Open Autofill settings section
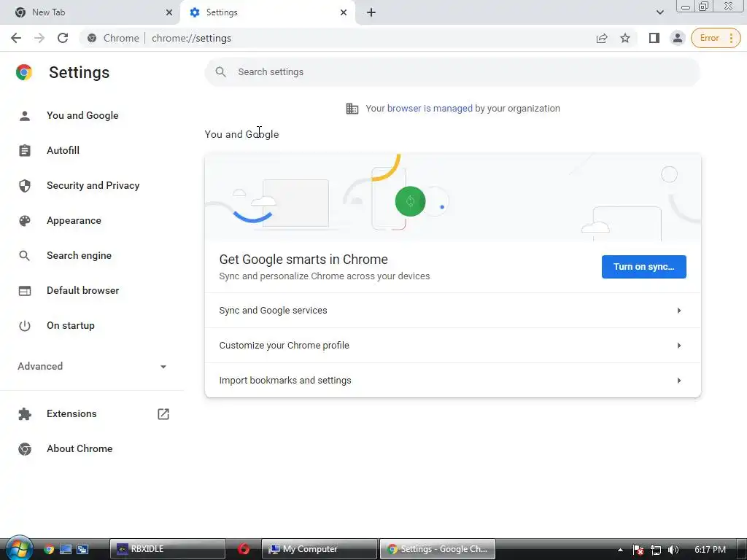 63,150
